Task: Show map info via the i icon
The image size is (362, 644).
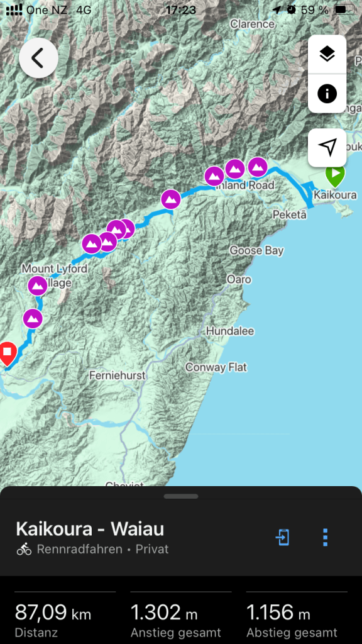Action: 327,94
